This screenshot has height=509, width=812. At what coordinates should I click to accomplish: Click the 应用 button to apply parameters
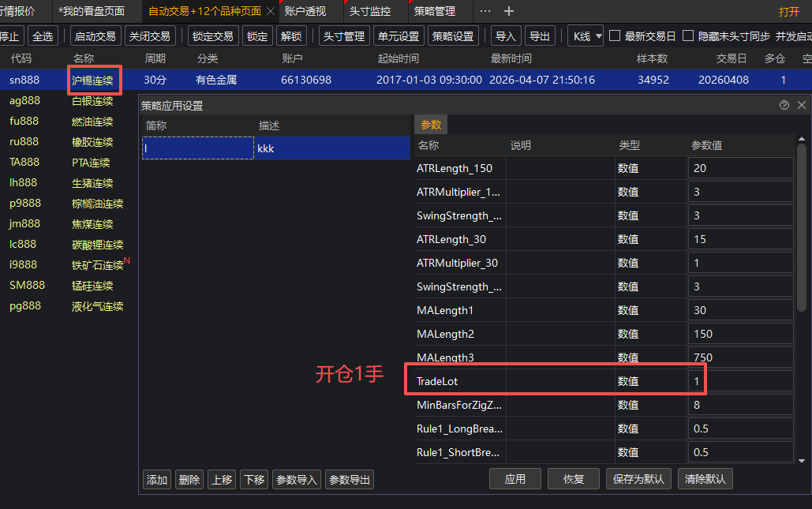point(515,479)
